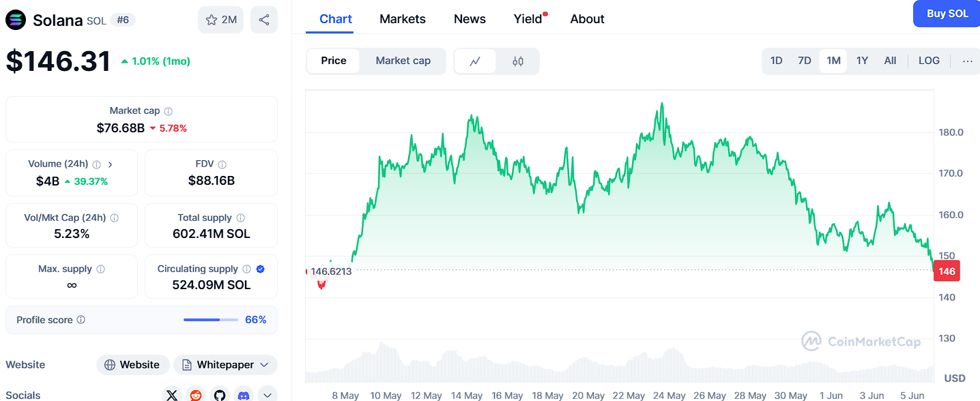
Task: Open Market cap info tooltip icon
Action: click(x=169, y=111)
